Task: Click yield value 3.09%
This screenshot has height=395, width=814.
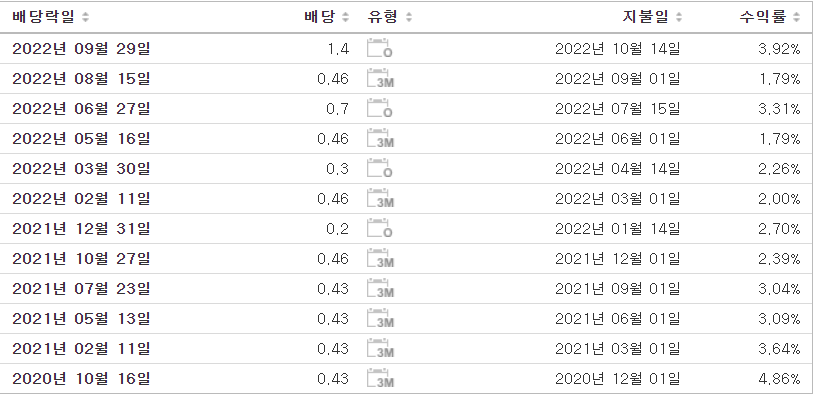Action: coord(779,319)
